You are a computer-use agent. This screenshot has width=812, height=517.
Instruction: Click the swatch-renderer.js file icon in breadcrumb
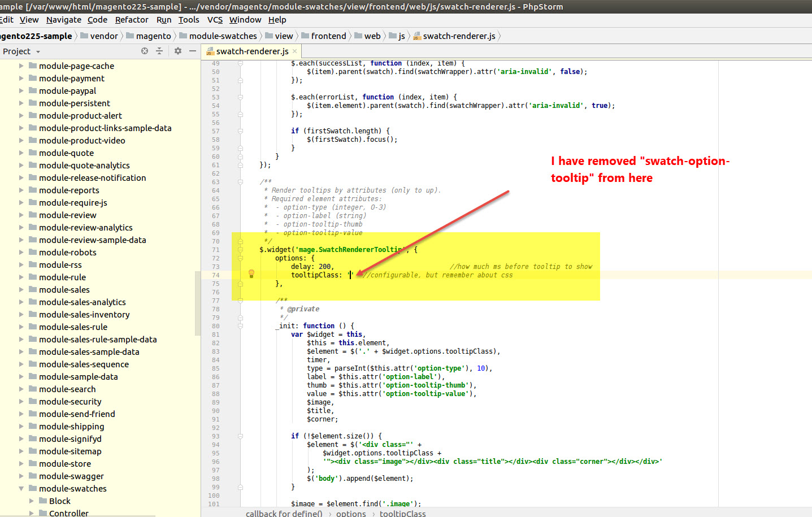point(417,36)
